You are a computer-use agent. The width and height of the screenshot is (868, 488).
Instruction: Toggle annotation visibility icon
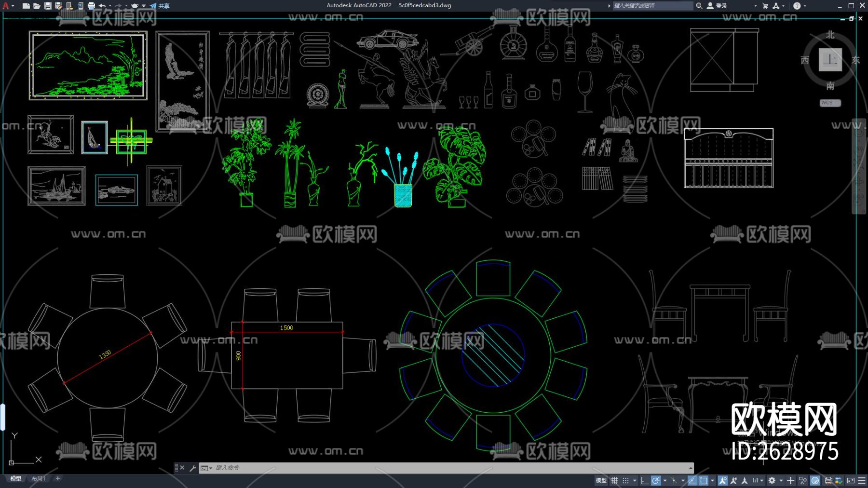[722, 481]
